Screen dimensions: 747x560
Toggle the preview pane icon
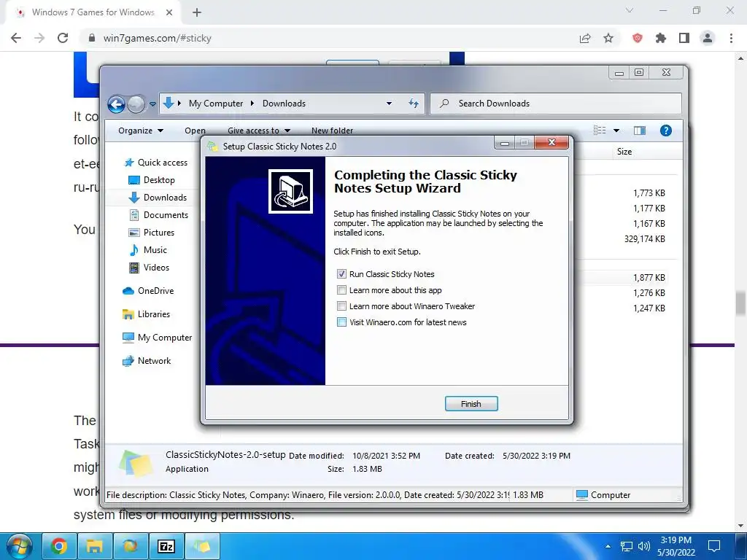coord(639,131)
